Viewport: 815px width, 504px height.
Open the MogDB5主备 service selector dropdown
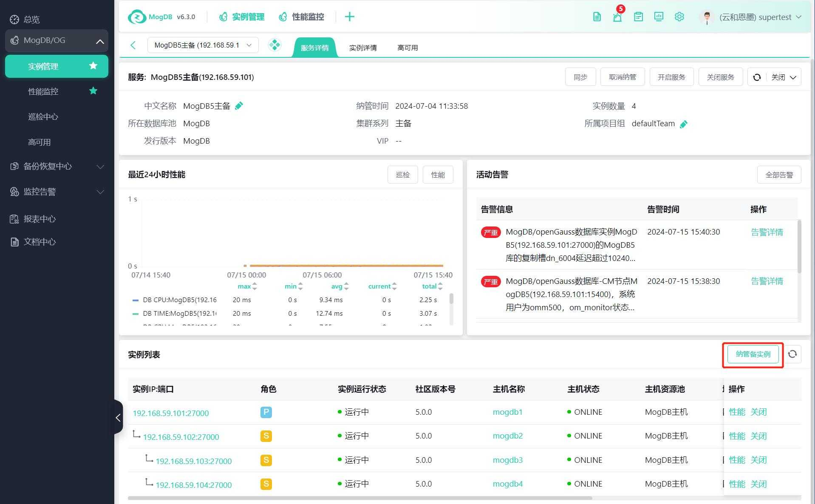(203, 45)
